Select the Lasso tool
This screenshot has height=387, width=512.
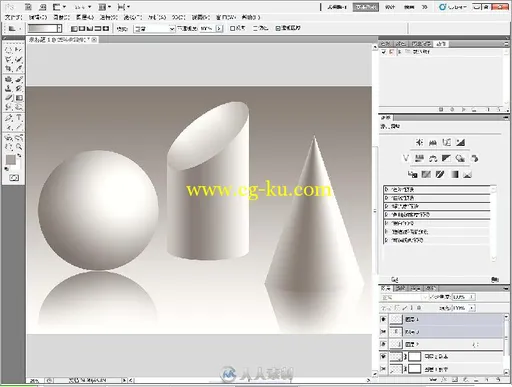[9, 60]
